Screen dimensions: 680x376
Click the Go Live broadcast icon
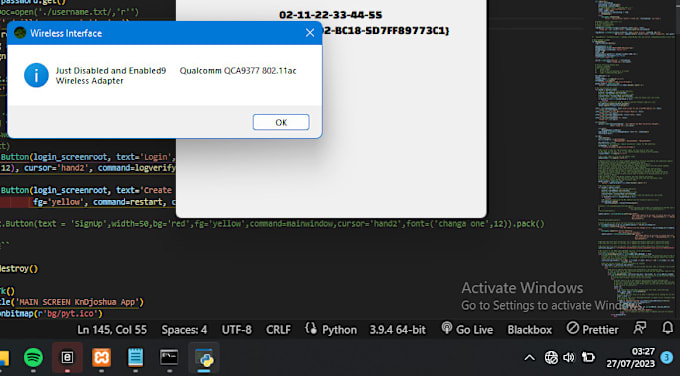[447, 328]
